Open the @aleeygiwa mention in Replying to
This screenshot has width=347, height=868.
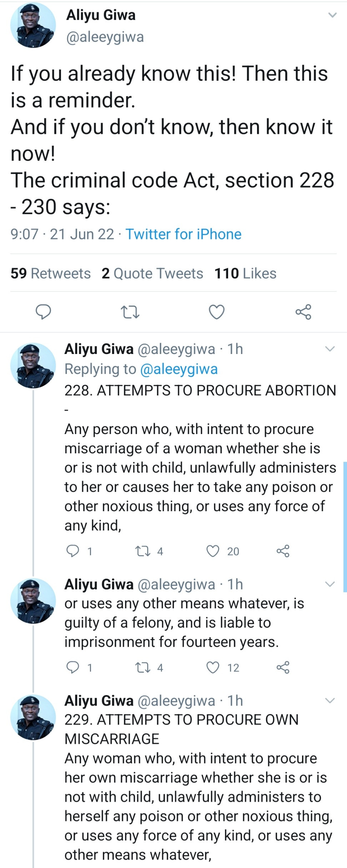(179, 369)
